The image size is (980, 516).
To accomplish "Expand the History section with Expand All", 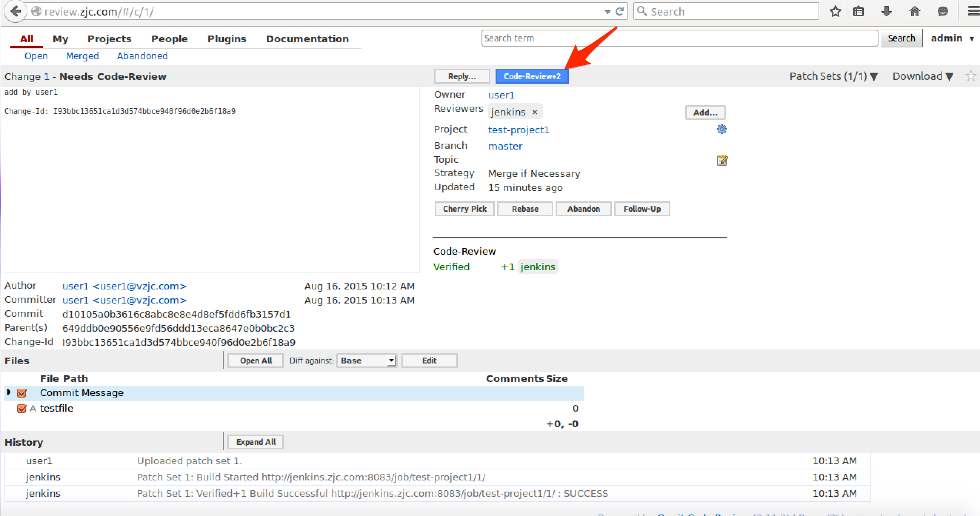I will tap(256, 442).
